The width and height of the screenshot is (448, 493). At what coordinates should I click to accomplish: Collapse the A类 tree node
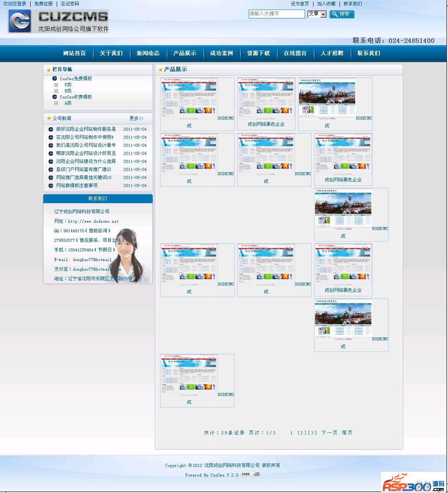[56, 103]
